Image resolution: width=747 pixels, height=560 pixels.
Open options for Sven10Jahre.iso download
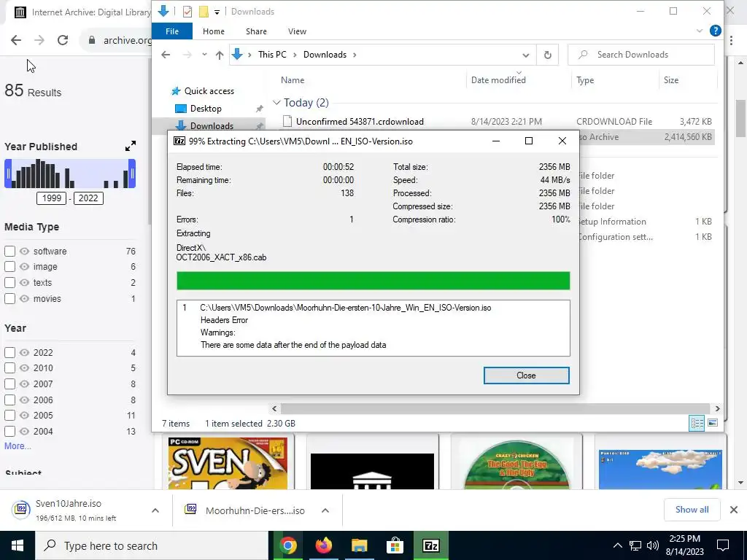pyautogui.click(x=155, y=510)
